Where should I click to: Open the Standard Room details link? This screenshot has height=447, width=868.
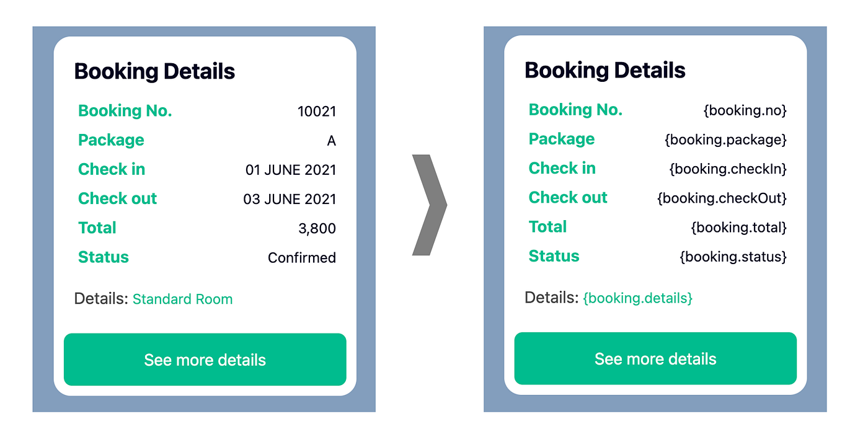pos(183,299)
